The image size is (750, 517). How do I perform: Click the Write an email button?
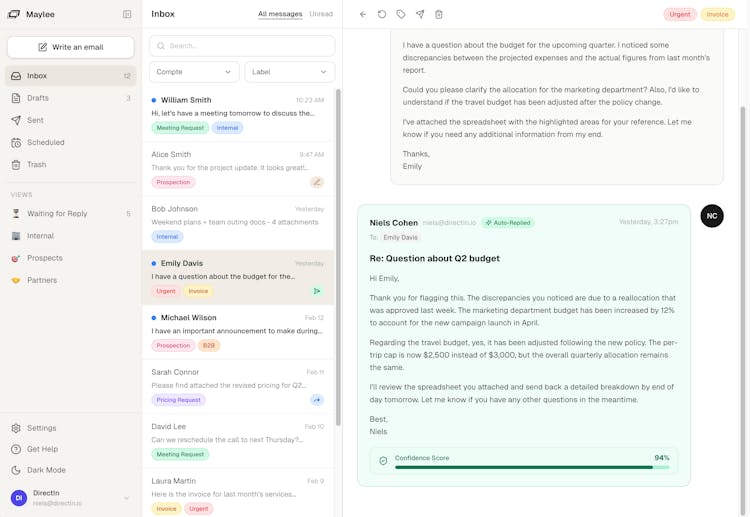click(x=71, y=47)
